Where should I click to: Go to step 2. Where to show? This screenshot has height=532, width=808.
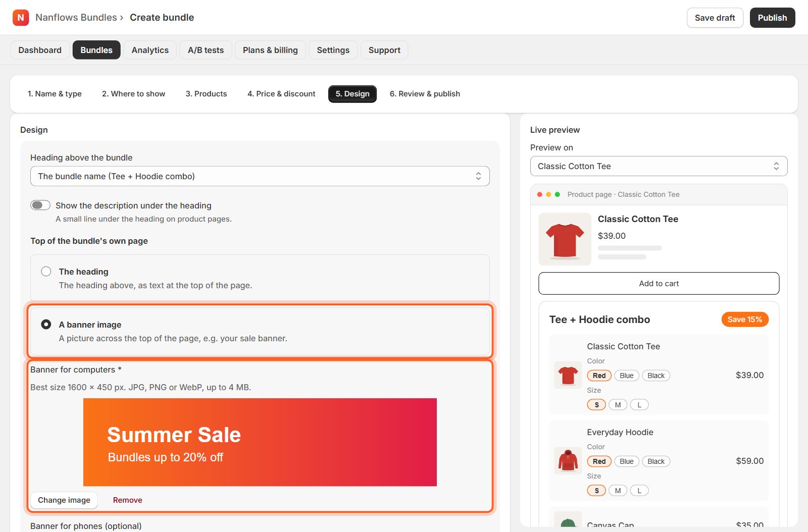coord(133,94)
